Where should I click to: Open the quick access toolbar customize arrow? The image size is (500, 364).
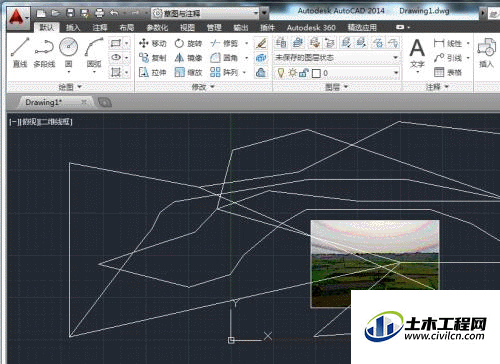click(264, 14)
